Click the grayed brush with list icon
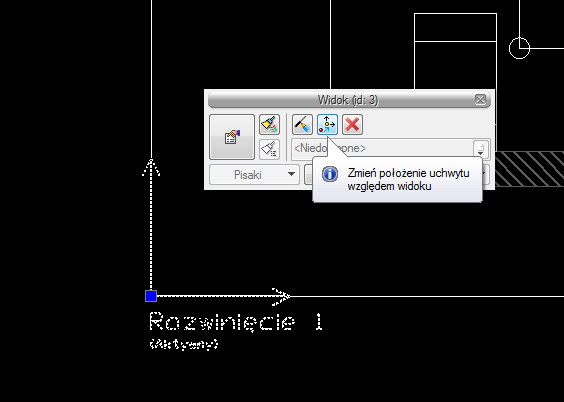Screen dimensions: 564x402 (x=269, y=150)
